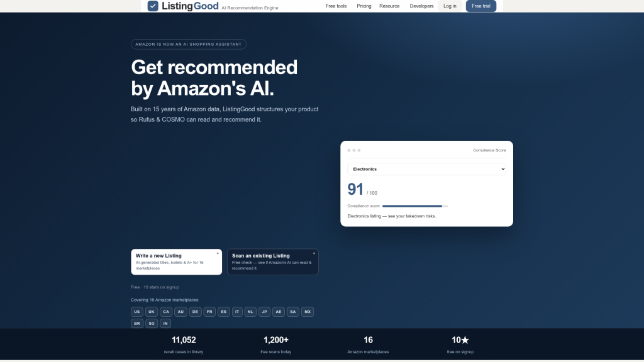The height and width of the screenshot is (362, 644).
Task: Click the 91 compliance score value
Action: pyautogui.click(x=355, y=189)
